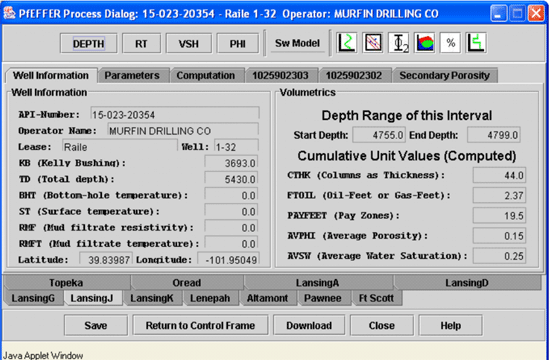Select the Pawnee zone tab
Image resolution: width=550 pixels, height=360 pixels.
(323, 298)
